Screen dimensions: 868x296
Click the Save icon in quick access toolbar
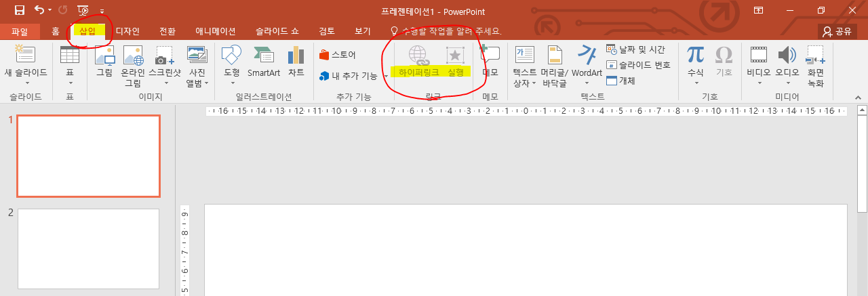click(x=20, y=10)
